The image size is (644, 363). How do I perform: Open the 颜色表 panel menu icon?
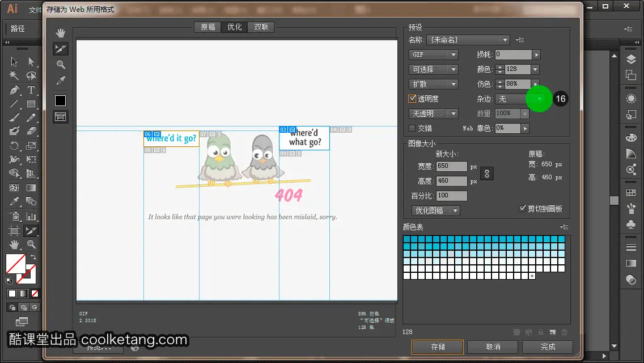tap(564, 227)
